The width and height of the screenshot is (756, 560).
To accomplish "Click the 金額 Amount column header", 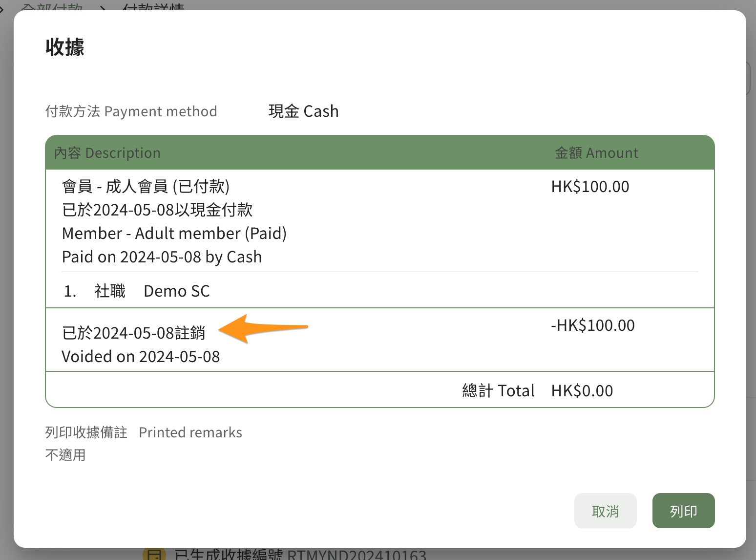I will point(596,153).
